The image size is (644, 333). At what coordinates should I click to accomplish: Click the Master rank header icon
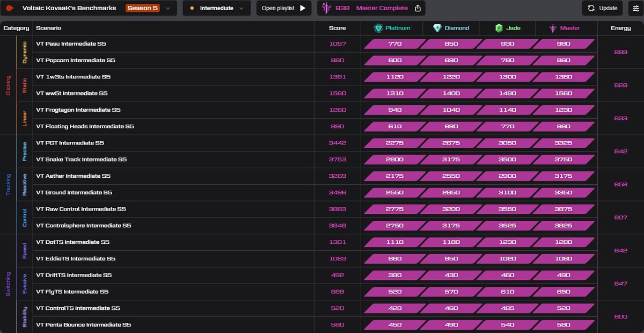tap(552, 28)
